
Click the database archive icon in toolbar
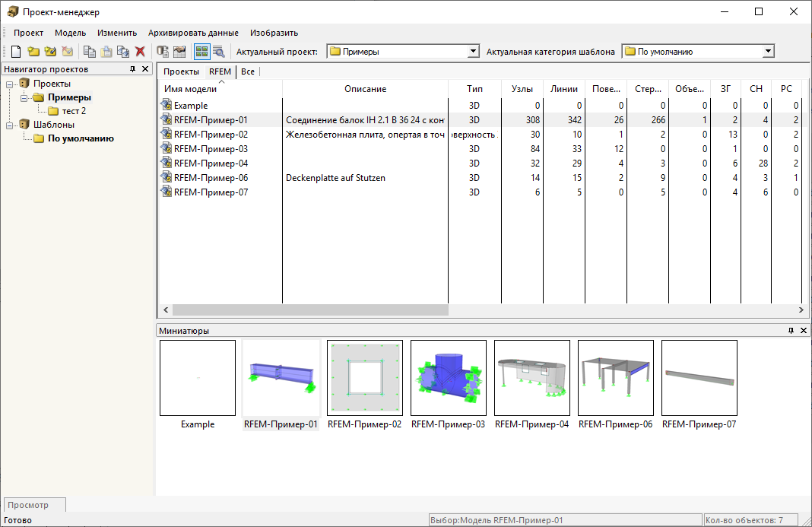pos(163,51)
